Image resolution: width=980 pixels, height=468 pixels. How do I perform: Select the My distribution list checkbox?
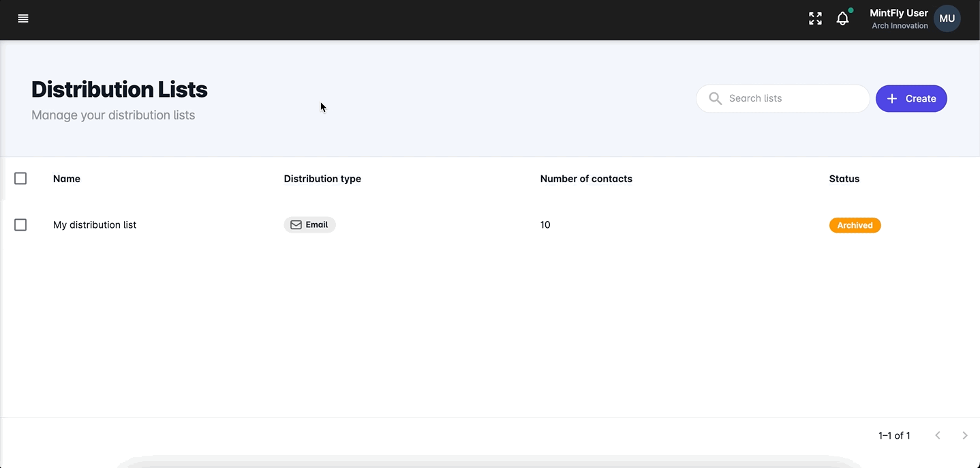pos(20,224)
